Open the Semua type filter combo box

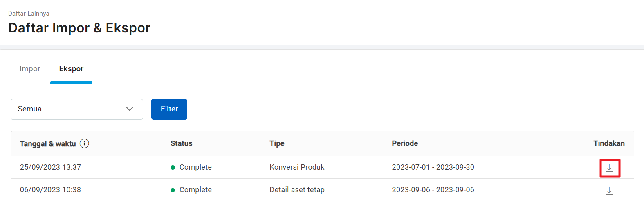[x=77, y=109]
